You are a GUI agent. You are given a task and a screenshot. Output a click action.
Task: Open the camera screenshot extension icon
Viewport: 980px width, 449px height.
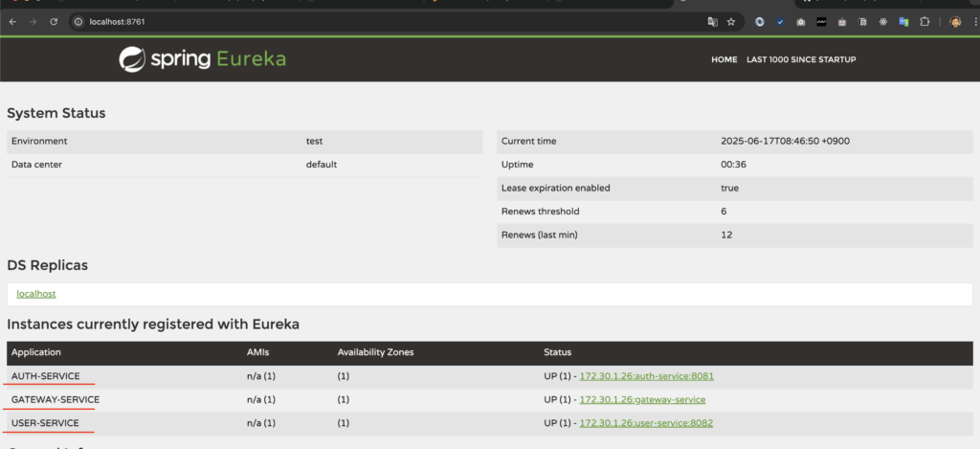click(x=801, y=22)
